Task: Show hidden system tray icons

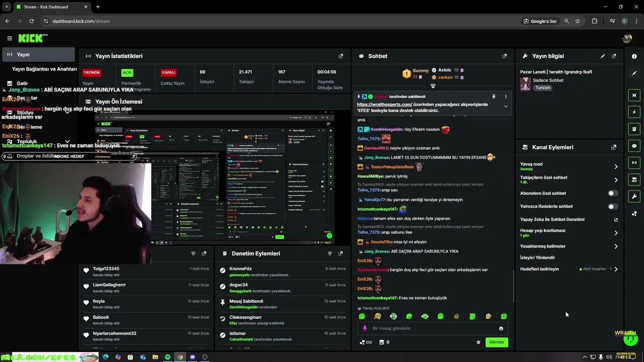Action: [585, 357]
